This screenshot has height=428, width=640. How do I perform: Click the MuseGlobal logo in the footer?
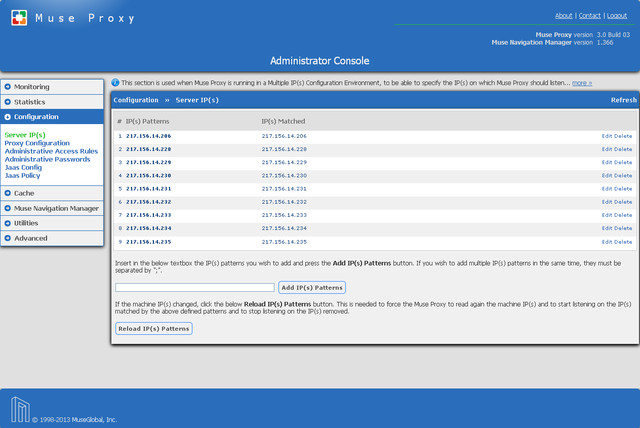tap(20, 409)
